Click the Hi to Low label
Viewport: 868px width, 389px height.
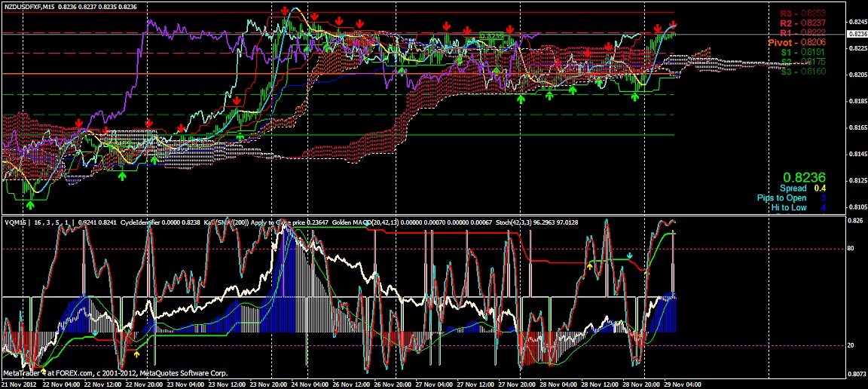[789, 208]
